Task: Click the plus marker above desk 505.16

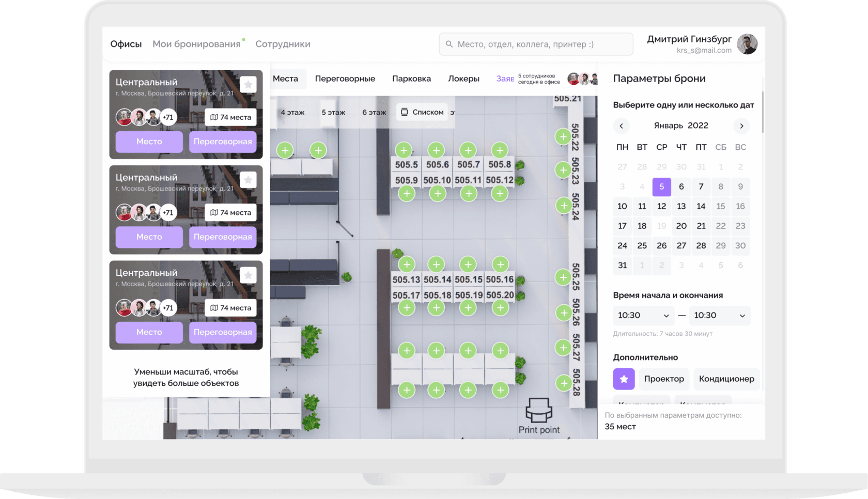Action: click(x=500, y=264)
